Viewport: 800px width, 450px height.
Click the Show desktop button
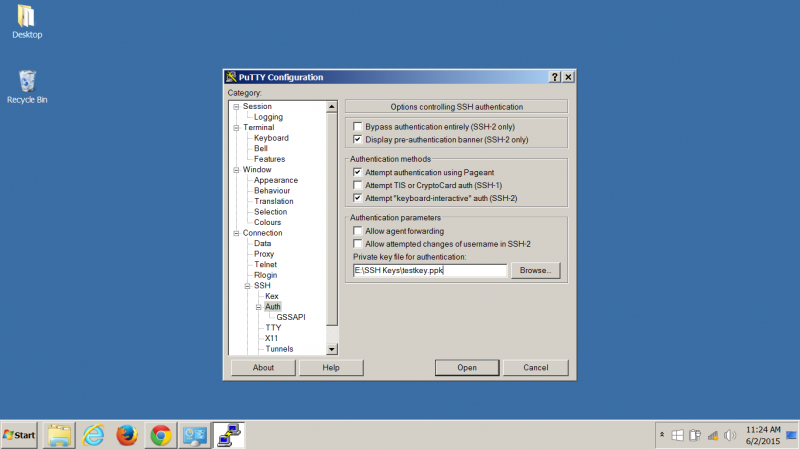tap(792, 435)
